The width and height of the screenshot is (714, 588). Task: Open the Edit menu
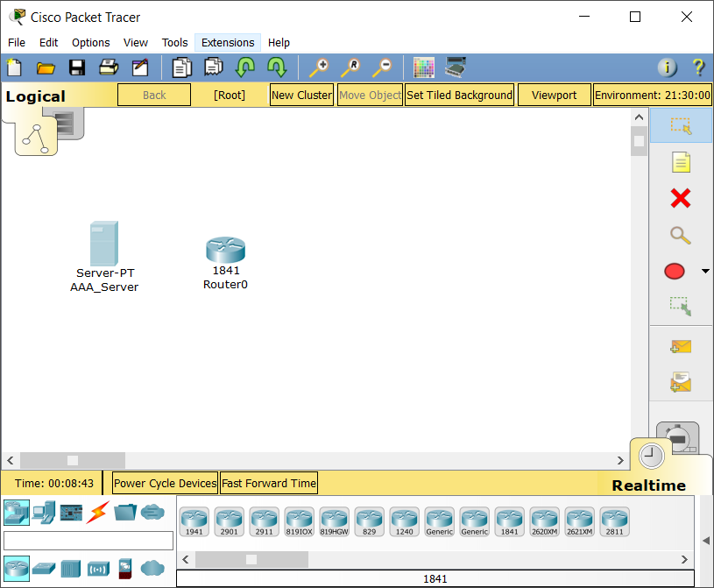pyautogui.click(x=48, y=42)
